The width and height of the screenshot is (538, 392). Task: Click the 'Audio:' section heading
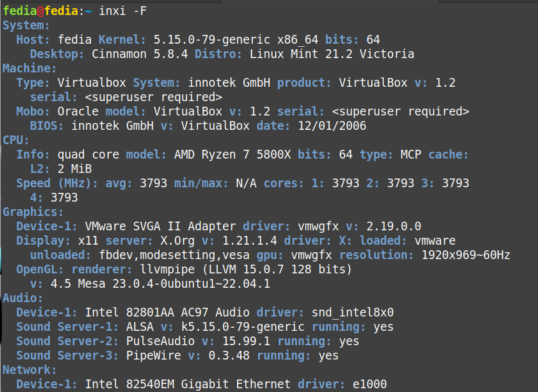[22, 298]
